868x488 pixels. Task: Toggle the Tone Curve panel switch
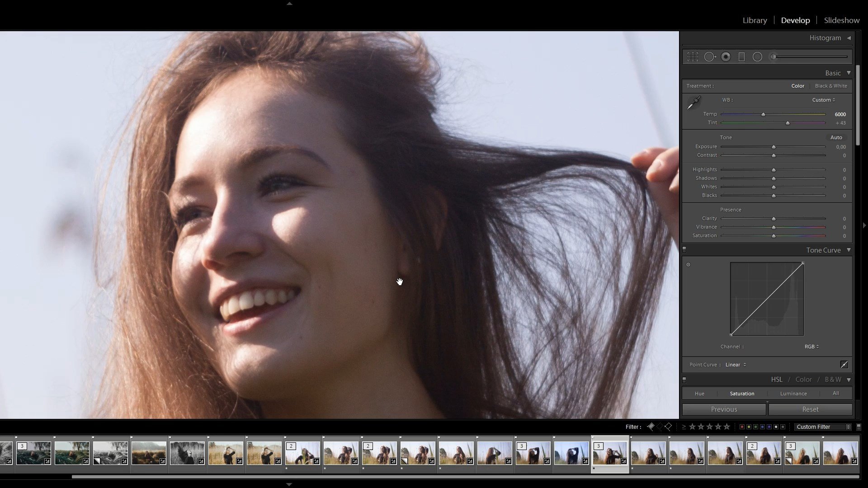[684, 249]
